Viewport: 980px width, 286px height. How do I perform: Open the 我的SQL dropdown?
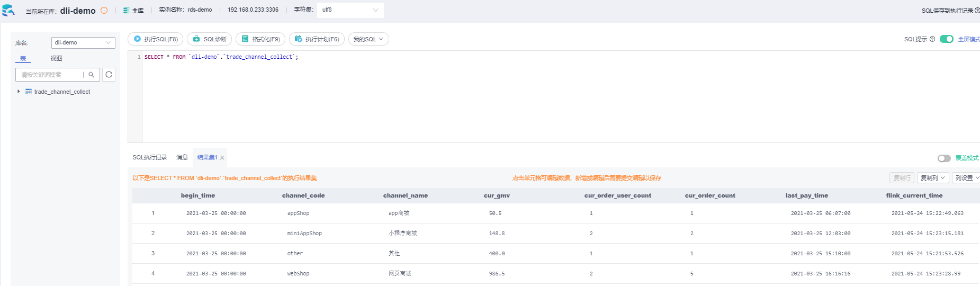pos(368,39)
